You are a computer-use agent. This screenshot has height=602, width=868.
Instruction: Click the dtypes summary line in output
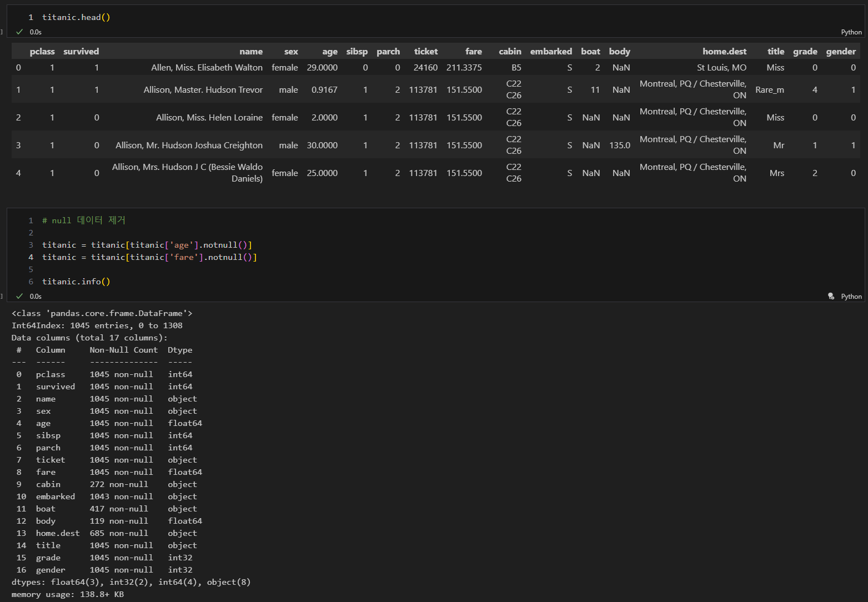click(131, 582)
